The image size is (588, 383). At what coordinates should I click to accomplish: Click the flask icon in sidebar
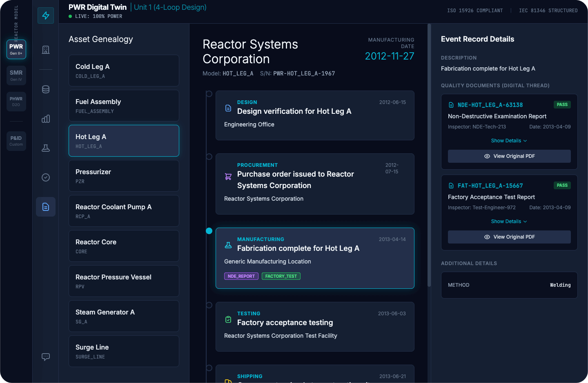tap(46, 148)
